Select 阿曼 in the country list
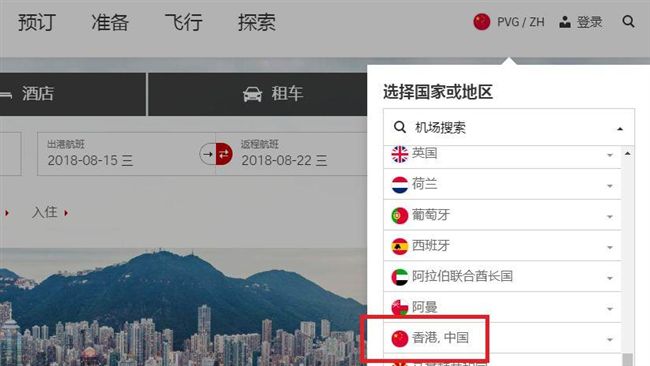 coord(502,307)
